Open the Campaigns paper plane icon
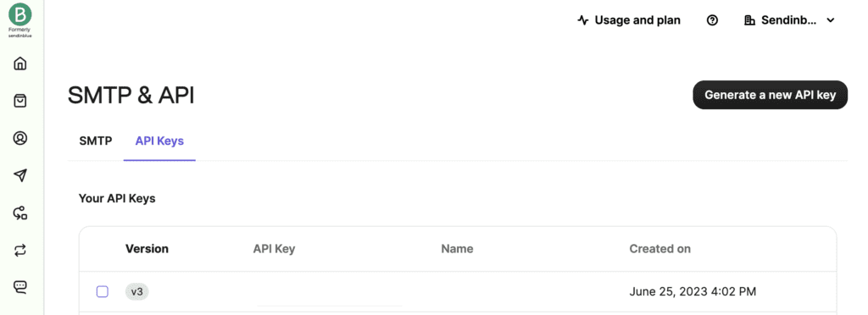Screen dimensions: 868x315 20,175
